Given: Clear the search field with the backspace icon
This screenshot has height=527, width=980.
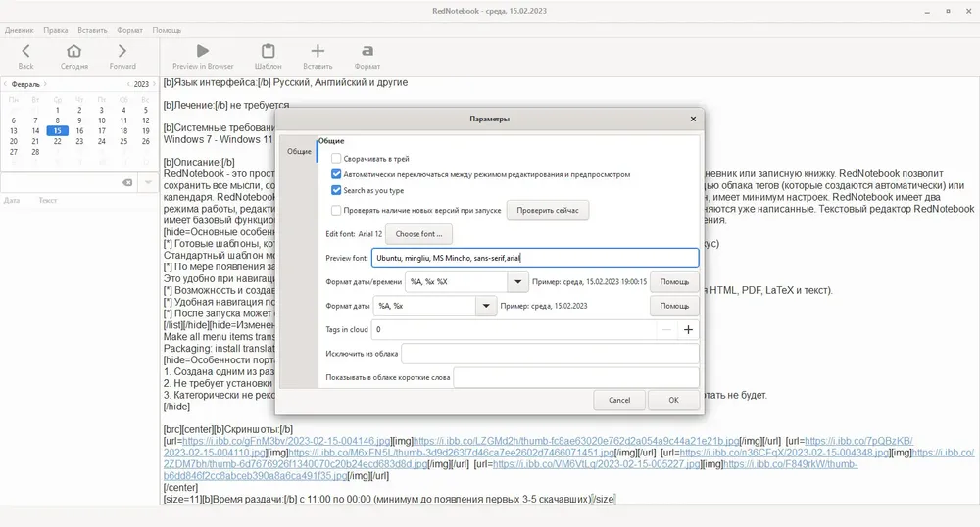Looking at the screenshot, I should [x=127, y=182].
